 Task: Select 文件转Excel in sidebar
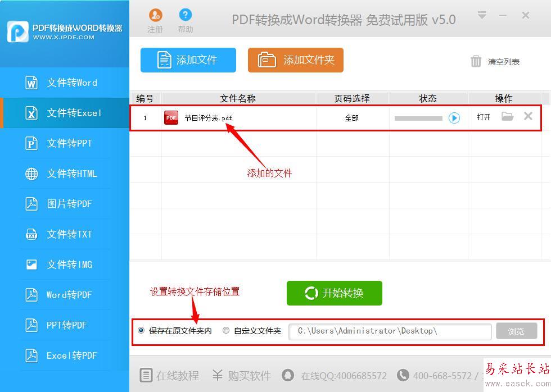[x=65, y=113]
